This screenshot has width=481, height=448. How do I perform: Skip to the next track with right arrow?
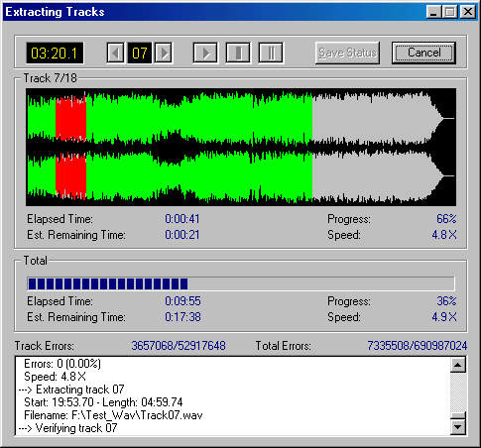[x=164, y=53]
